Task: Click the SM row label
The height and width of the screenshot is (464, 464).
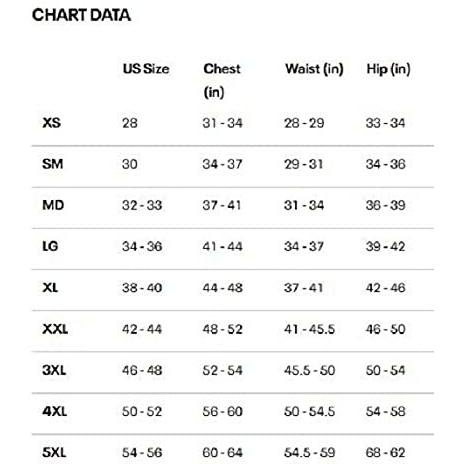Action: tap(53, 164)
